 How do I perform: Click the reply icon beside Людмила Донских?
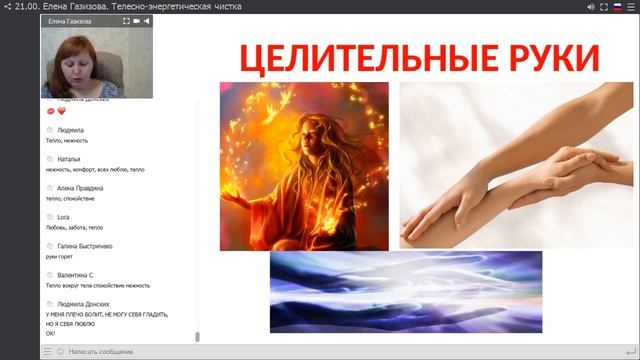pyautogui.click(x=50, y=304)
